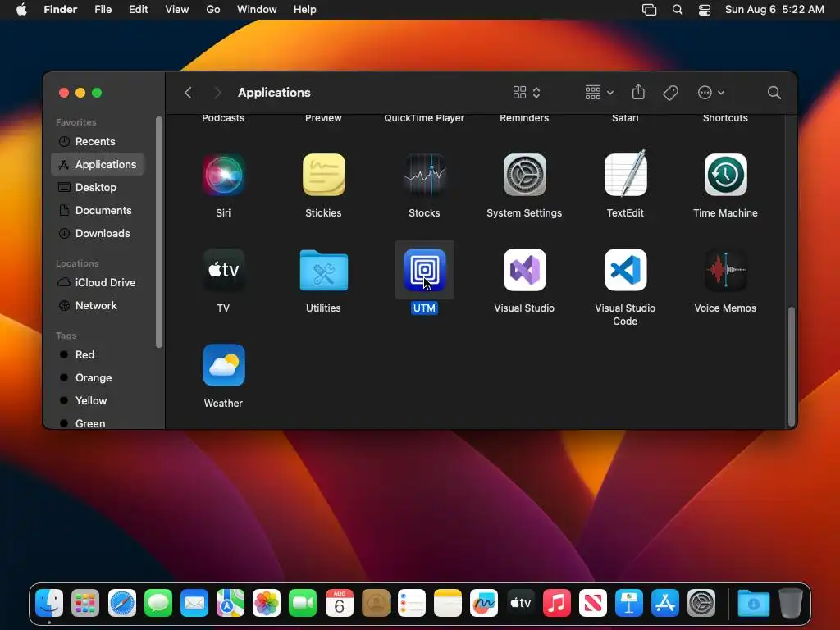Select the Weather app icon

[223, 365]
